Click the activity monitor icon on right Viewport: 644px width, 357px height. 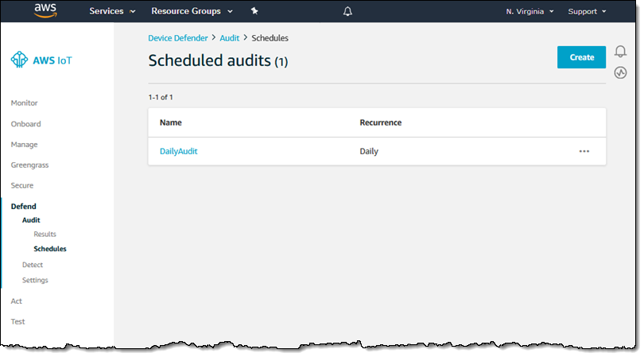click(x=620, y=72)
